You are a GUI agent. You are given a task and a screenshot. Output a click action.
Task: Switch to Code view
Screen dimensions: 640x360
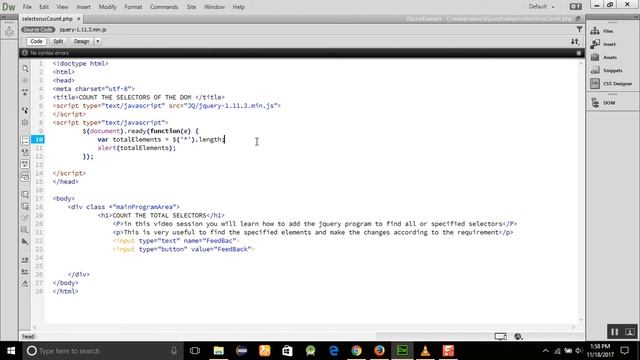pyautogui.click(x=36, y=41)
